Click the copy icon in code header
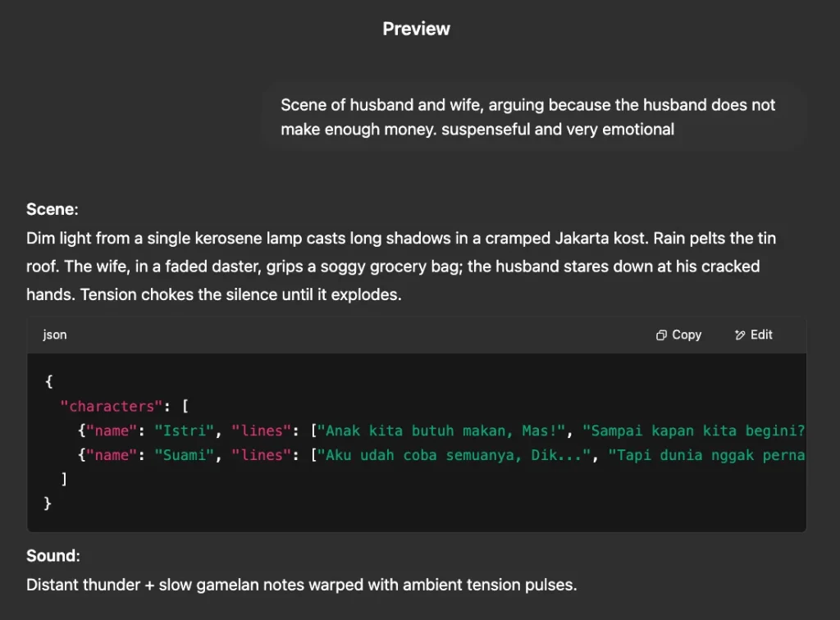 coord(661,335)
